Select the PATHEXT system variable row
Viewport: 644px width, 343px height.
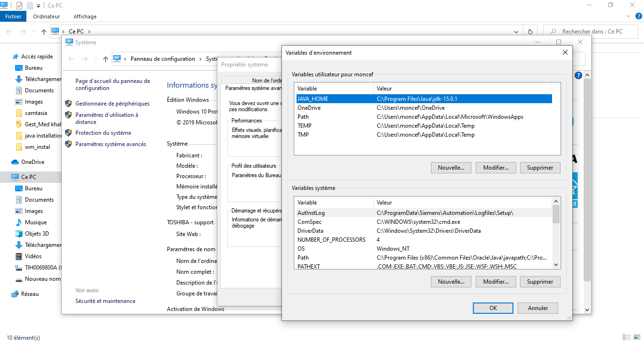click(x=423, y=266)
